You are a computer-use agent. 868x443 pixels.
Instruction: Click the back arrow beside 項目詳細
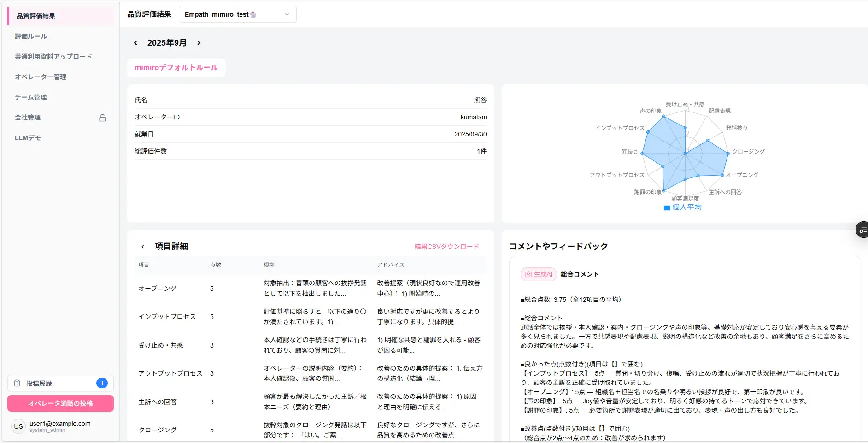click(x=143, y=247)
